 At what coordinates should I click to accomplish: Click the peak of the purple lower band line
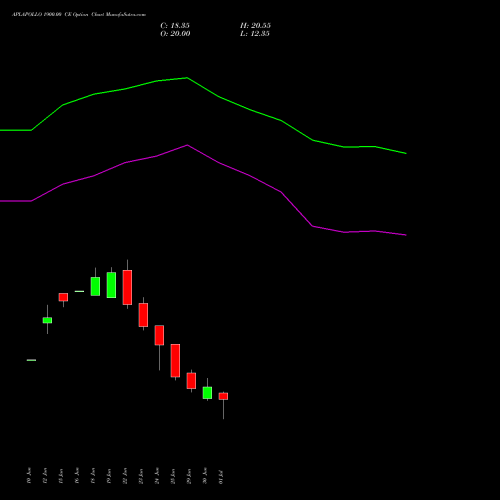[187, 145]
